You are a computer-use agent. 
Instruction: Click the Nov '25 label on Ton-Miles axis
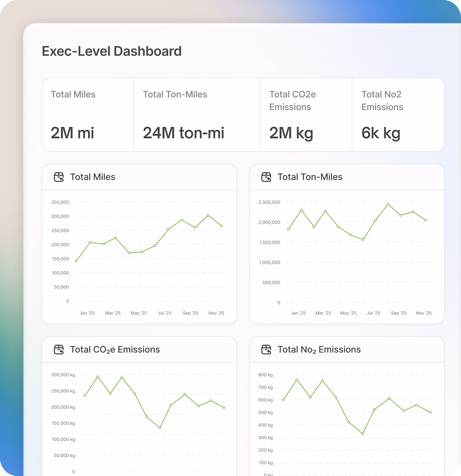(424, 313)
